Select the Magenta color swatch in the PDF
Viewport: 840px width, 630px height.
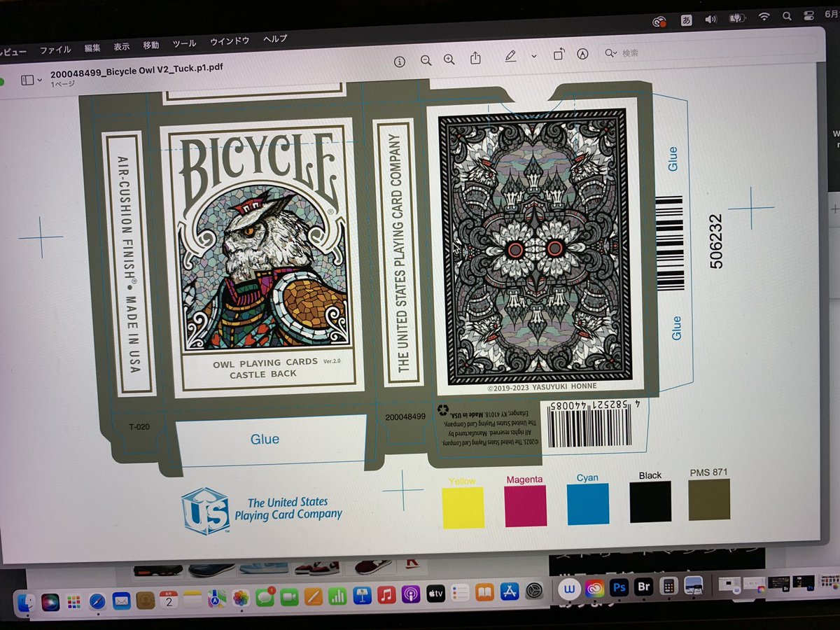click(525, 505)
